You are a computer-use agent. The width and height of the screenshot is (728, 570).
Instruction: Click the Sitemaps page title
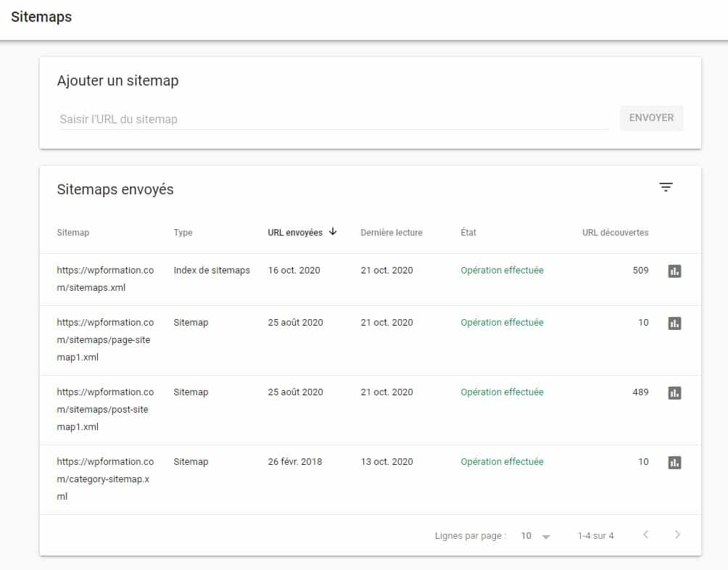[x=41, y=17]
